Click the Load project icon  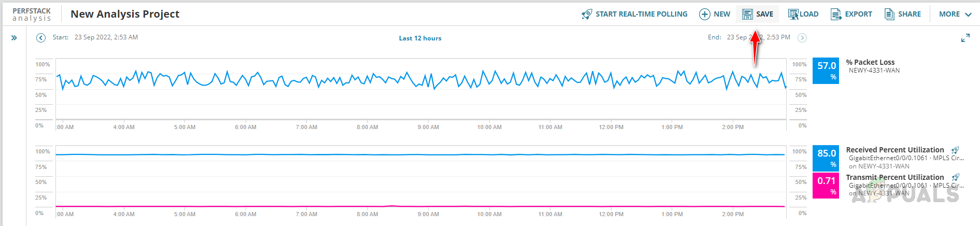(793, 14)
